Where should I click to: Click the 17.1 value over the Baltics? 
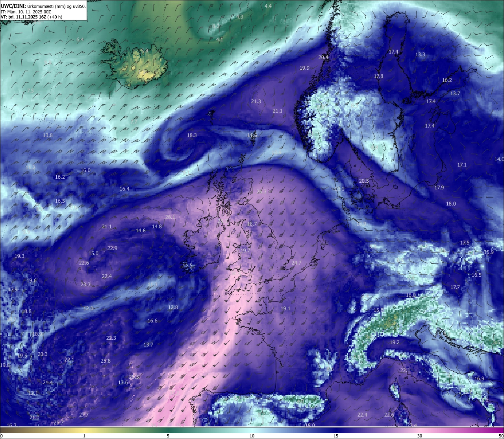[462, 165]
